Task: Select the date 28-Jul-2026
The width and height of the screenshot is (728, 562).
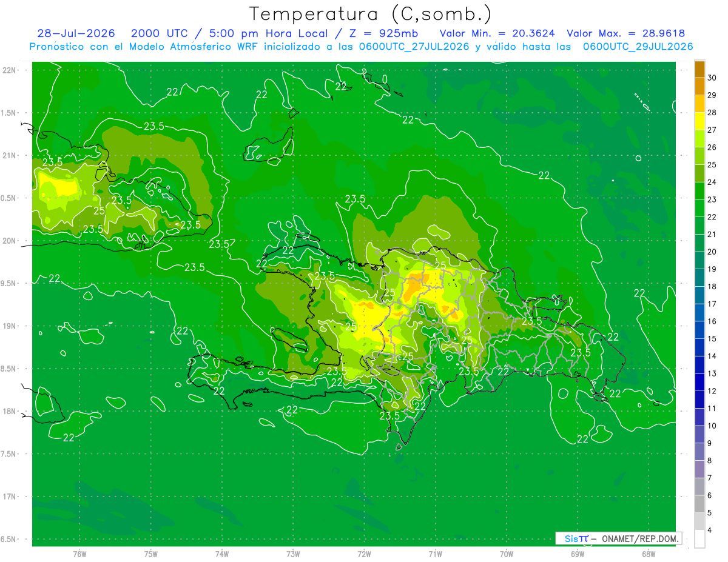Action: pos(76,33)
